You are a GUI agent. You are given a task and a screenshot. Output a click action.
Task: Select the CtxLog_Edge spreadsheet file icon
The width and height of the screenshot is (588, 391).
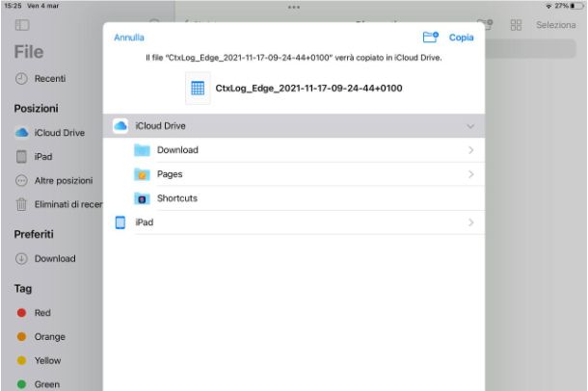click(x=198, y=89)
